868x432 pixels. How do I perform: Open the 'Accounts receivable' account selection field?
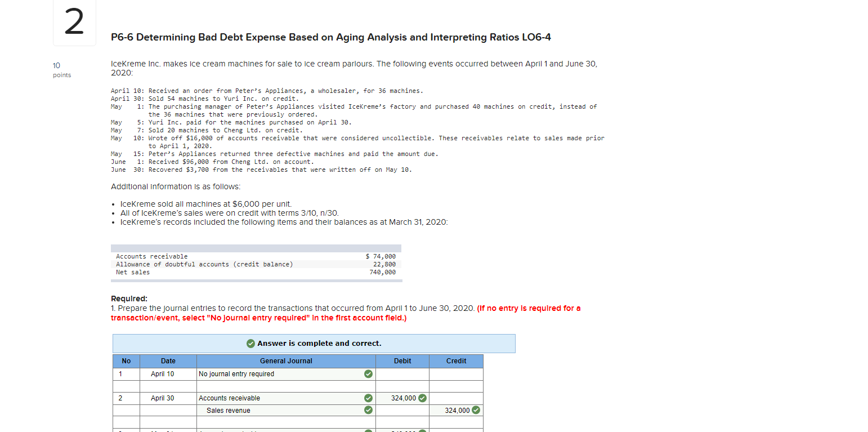coord(270,398)
